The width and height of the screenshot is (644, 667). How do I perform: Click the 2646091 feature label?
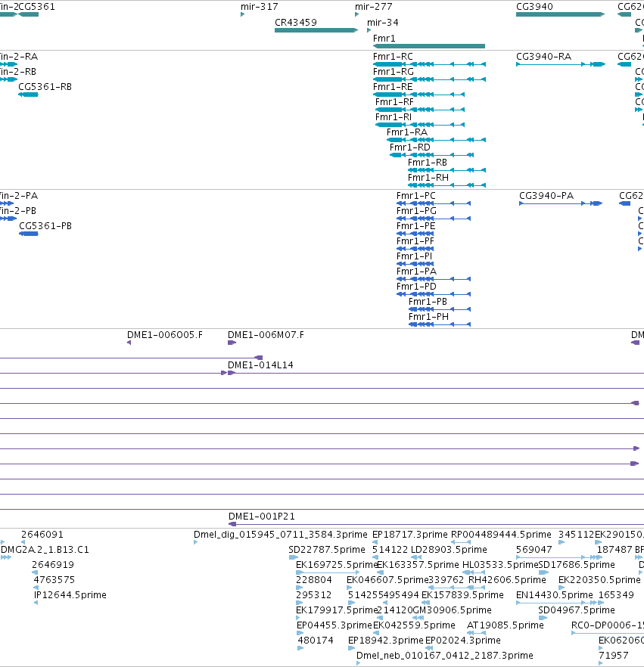click(x=42, y=534)
